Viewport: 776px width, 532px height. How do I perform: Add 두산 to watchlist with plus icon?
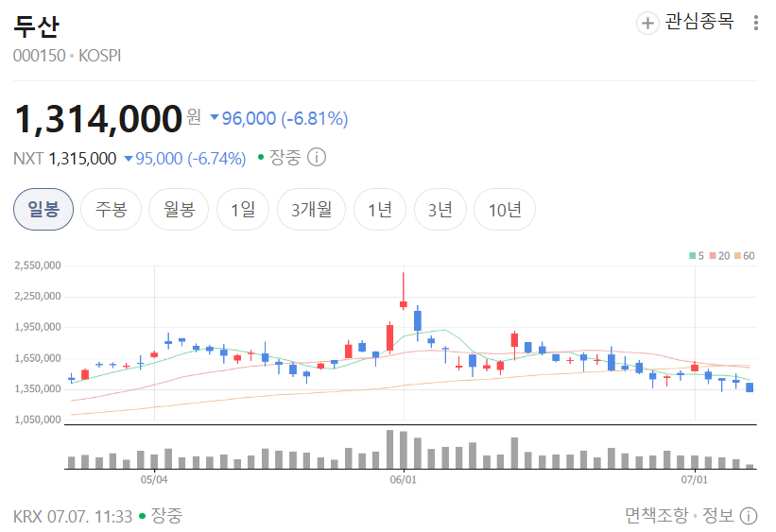point(647,23)
